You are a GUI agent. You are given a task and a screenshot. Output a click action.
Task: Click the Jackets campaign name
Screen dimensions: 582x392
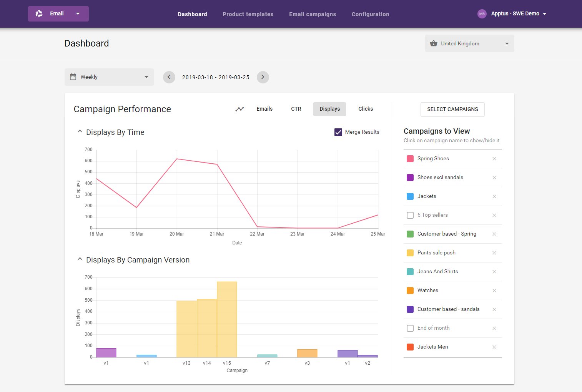[427, 196]
